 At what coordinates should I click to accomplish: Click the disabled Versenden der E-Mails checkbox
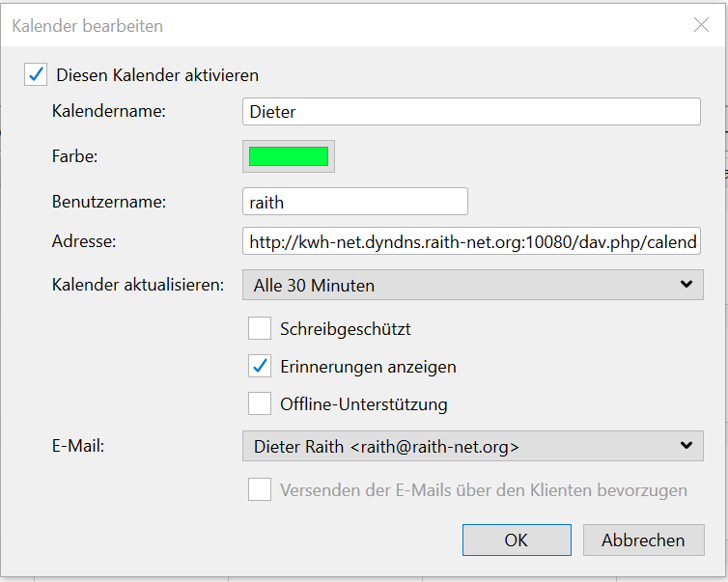tap(260, 489)
